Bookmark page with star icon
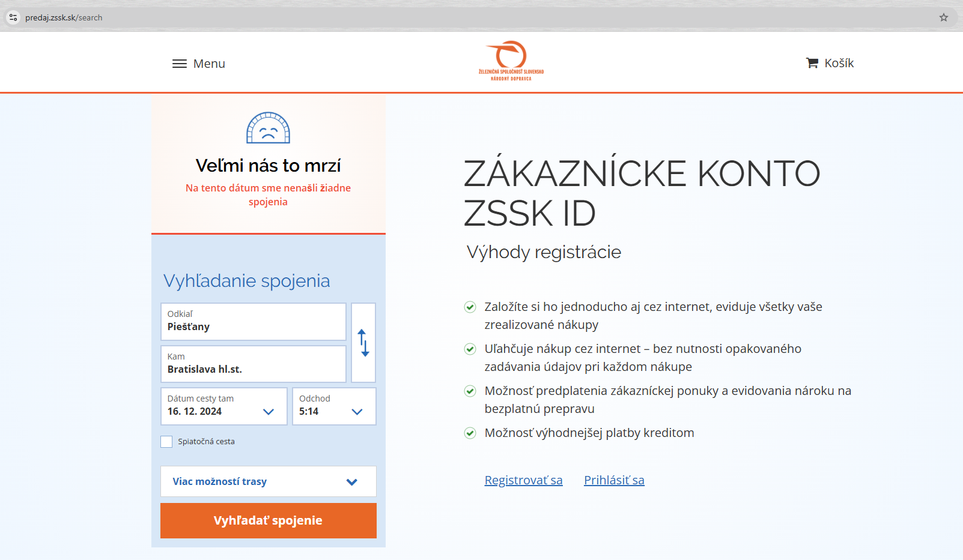Screen dimensions: 963x560 coord(944,17)
